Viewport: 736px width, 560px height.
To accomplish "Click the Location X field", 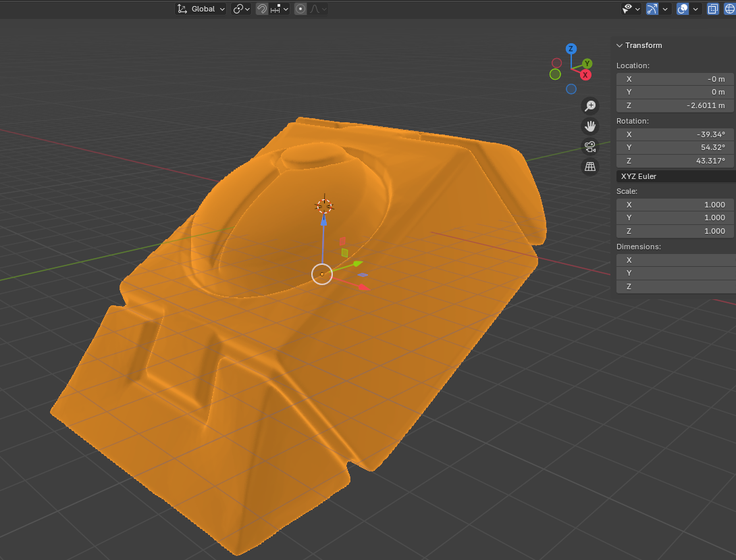I will (675, 79).
